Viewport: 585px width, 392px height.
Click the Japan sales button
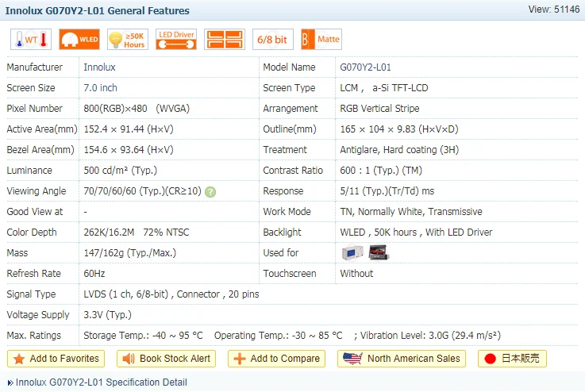click(512, 359)
